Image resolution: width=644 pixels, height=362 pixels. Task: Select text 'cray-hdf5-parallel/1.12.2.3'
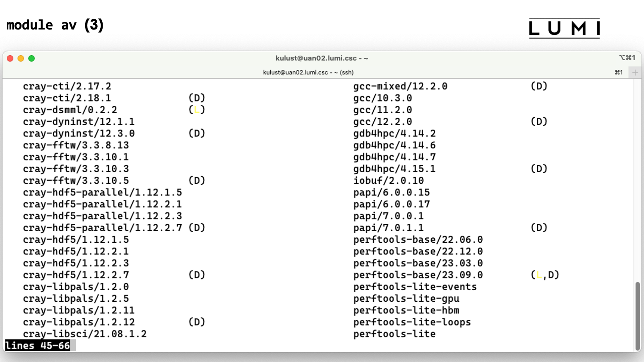tap(102, 216)
